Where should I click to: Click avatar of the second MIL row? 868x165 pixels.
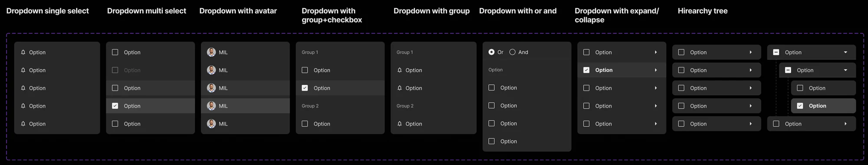click(x=211, y=70)
